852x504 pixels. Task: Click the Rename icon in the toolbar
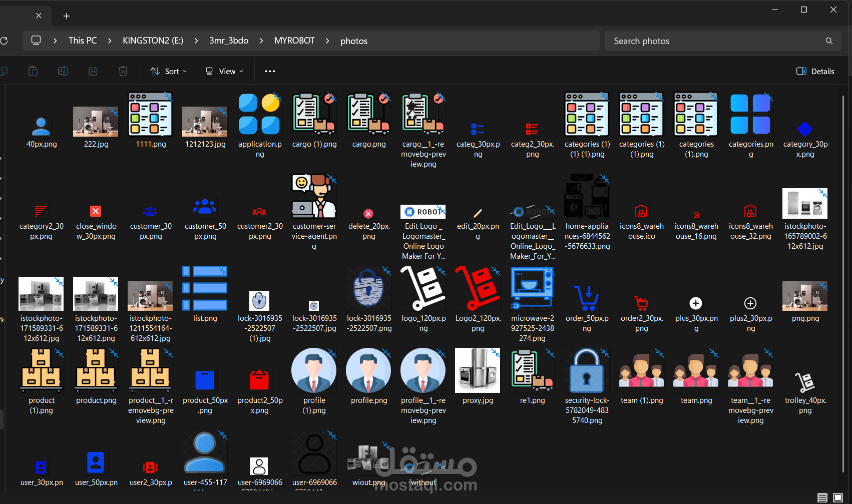click(63, 71)
